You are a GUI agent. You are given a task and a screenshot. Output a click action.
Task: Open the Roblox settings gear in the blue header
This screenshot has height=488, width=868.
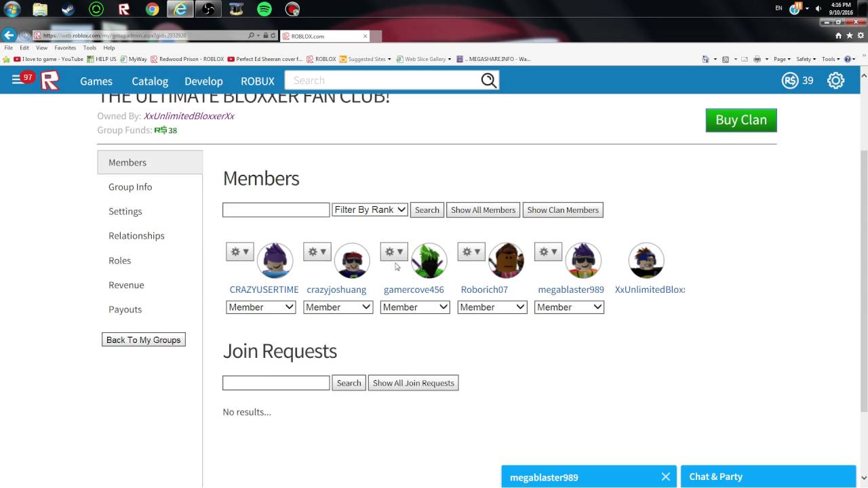pyautogui.click(x=835, y=81)
